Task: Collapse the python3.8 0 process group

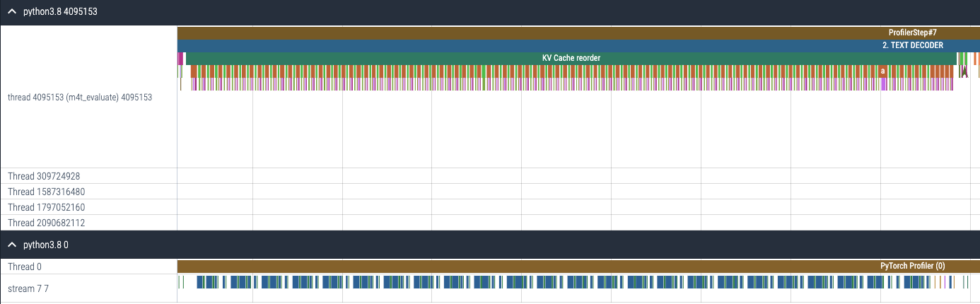Action: 12,245
